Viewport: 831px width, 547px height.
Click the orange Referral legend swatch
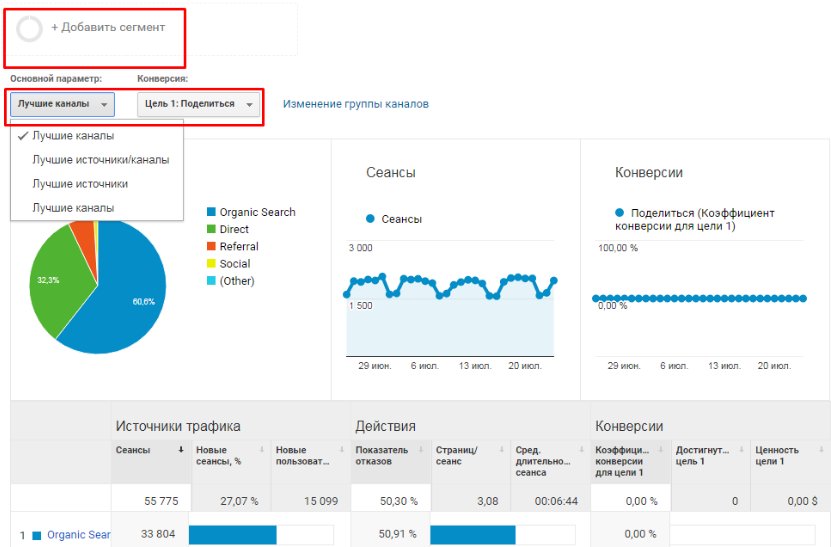coord(211,247)
